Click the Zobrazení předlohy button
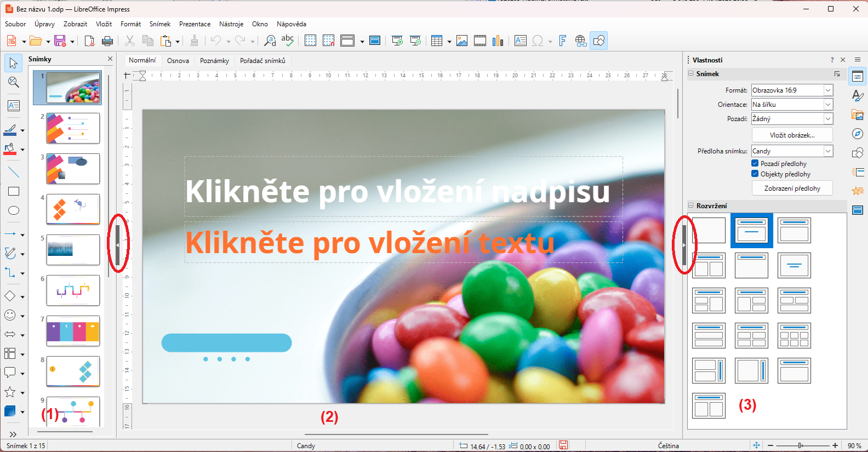The height and width of the screenshot is (452, 868). point(792,188)
